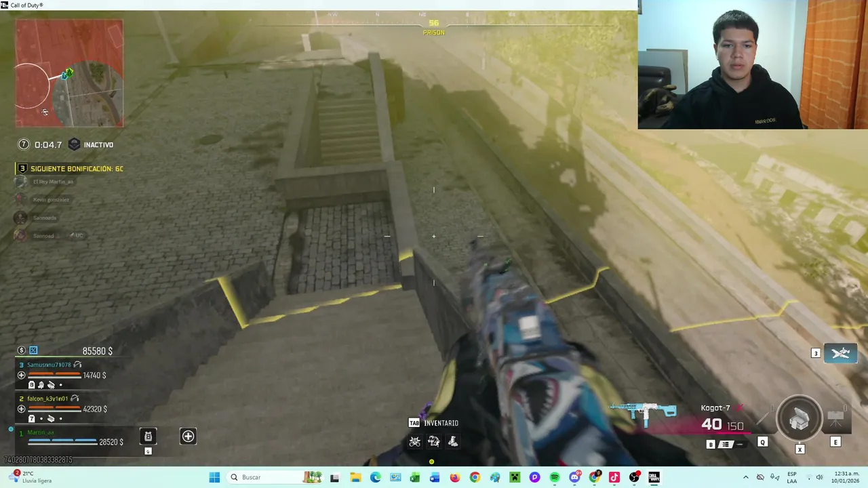868x488 pixels.
Task: Open the ESP LAA language switcher
Action: [x=792, y=477]
